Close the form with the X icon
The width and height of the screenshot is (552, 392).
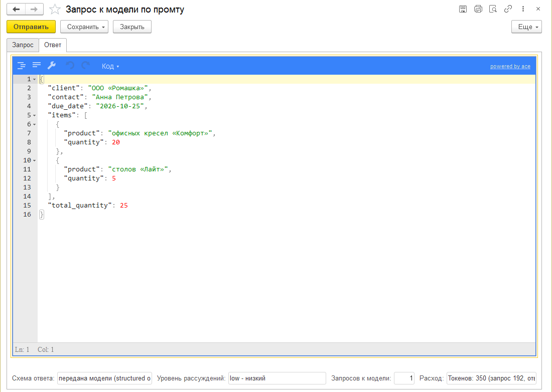tap(538, 9)
